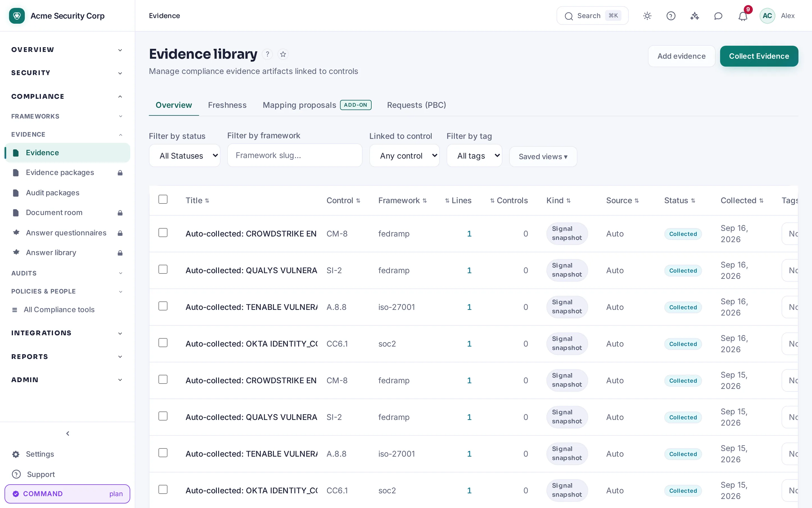The image size is (812, 508).
Task: Open the Any control dropdown
Action: (x=404, y=156)
